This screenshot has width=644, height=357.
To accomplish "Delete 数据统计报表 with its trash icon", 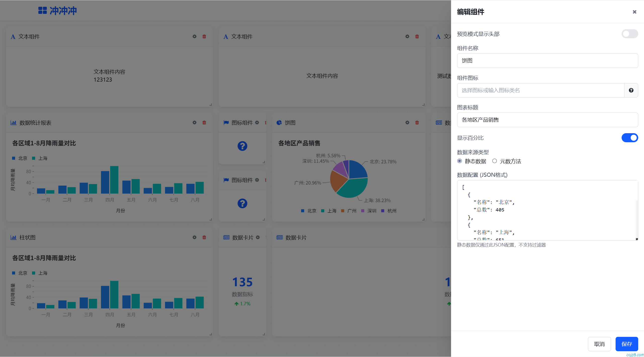I will pyautogui.click(x=204, y=123).
